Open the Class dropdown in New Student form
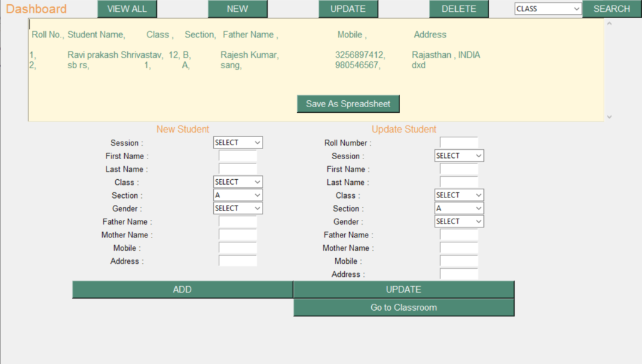Screen dimensions: 642x364 pos(238,182)
